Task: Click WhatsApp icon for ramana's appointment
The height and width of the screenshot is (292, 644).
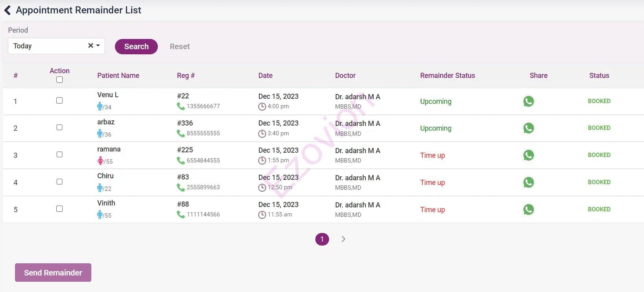Action: [528, 155]
